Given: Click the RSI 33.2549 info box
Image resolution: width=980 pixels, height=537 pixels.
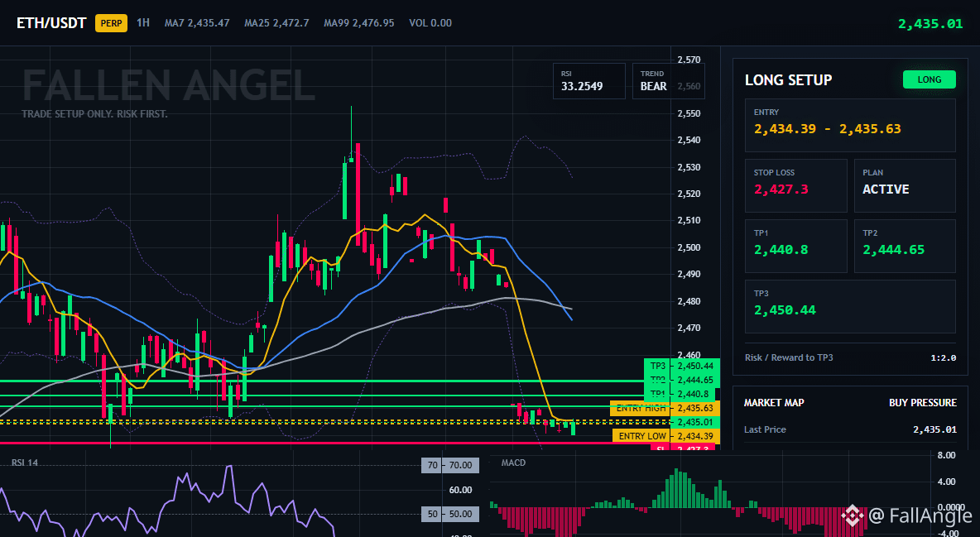Looking at the screenshot, I should click(x=588, y=80).
